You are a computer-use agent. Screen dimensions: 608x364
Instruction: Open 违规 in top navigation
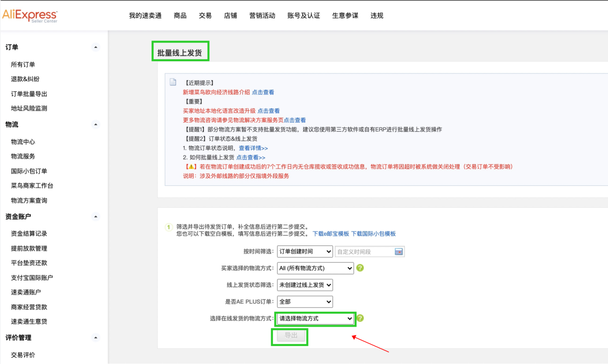(377, 15)
